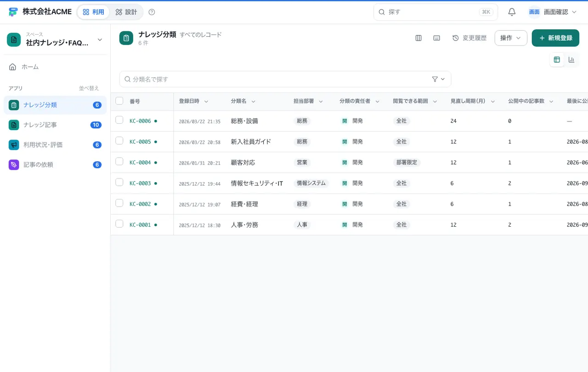Check the KC-0005 row checkbox
Viewport: 588px width, 372px height.
coord(119,141)
